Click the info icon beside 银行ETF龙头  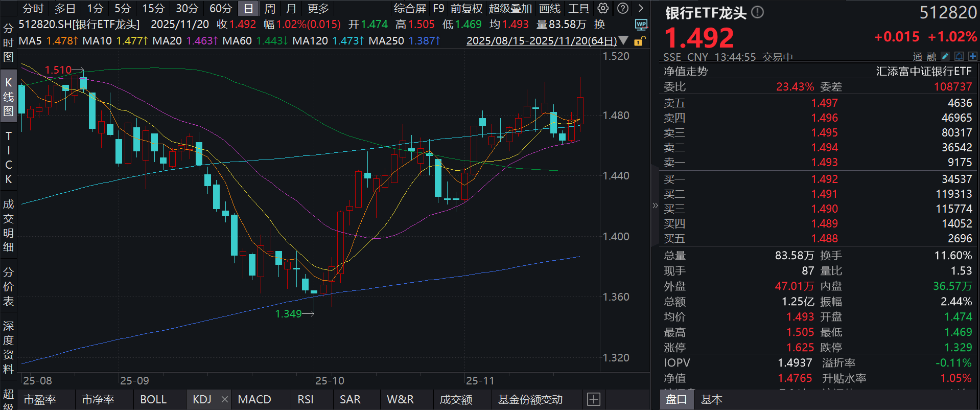point(758,12)
